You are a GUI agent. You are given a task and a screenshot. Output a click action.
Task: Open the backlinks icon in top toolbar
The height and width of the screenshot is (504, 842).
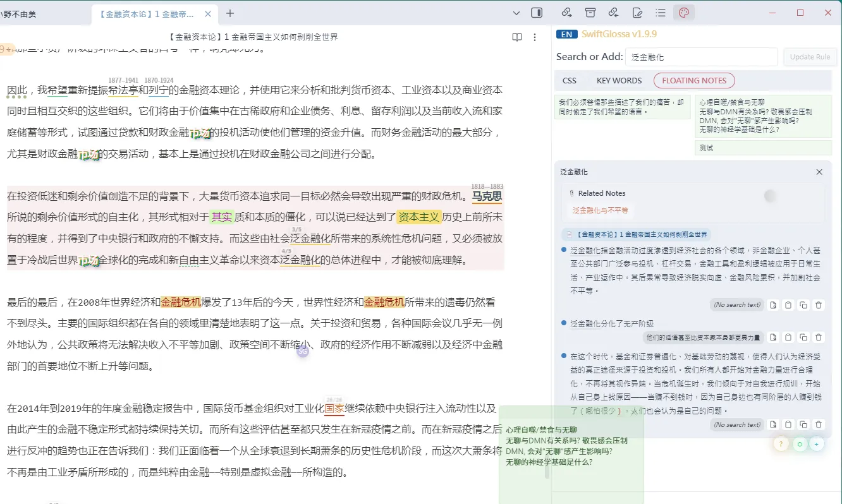pos(613,13)
